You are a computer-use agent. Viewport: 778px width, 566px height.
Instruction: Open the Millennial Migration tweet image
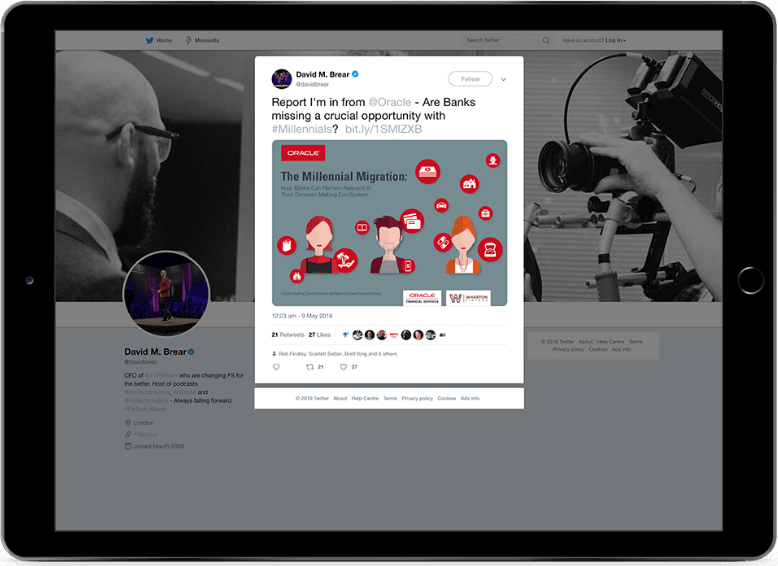(x=389, y=223)
